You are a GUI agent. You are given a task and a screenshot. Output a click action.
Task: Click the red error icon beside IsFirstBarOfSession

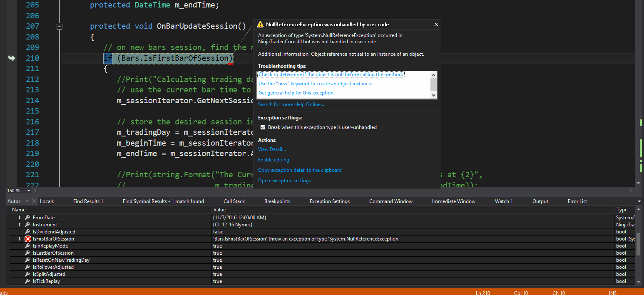(28, 239)
